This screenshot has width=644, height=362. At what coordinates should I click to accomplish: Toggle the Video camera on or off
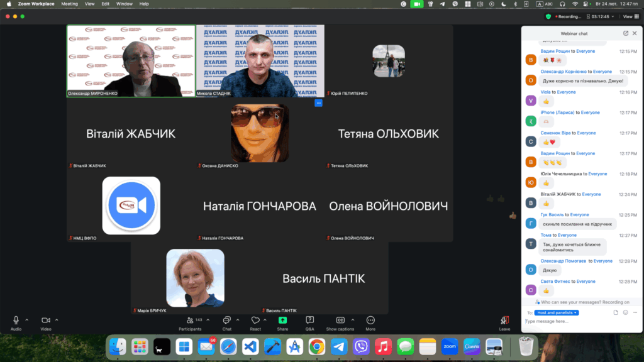tap(45, 321)
